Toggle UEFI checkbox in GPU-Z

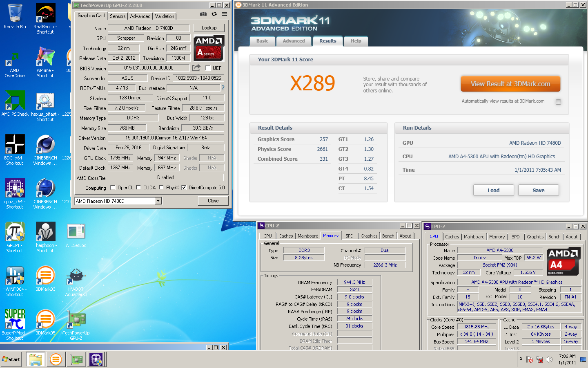coord(208,68)
